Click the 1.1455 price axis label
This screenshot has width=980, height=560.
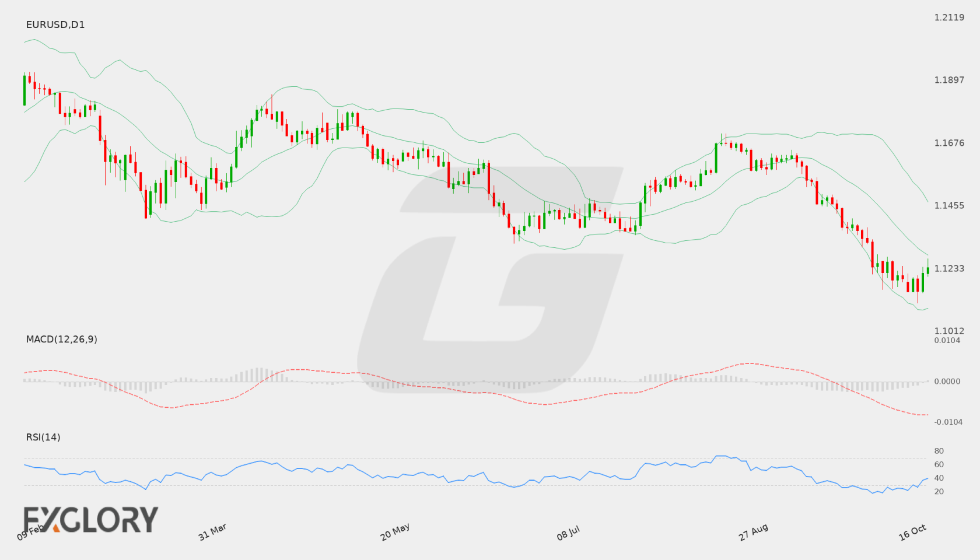point(949,205)
